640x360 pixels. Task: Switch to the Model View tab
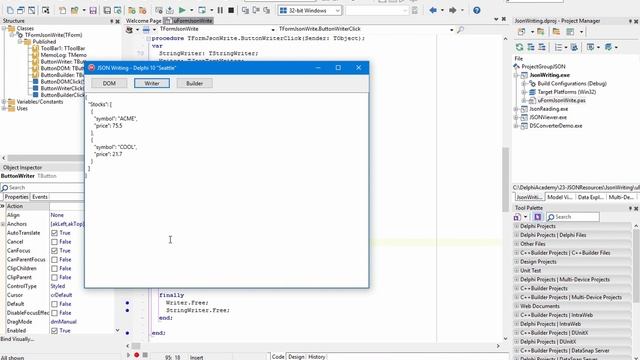[560, 197]
